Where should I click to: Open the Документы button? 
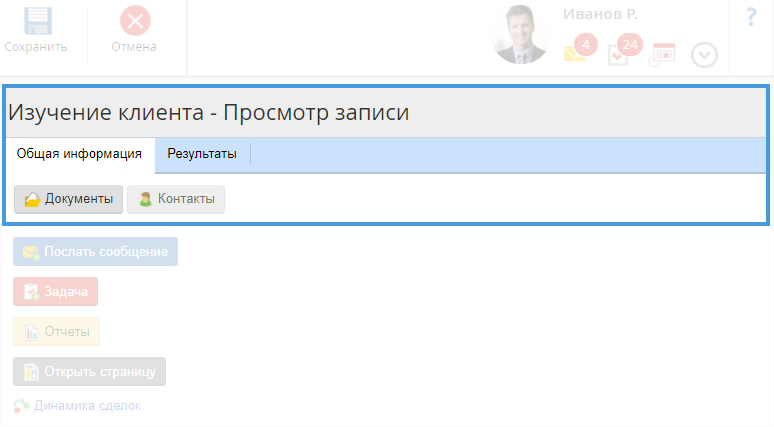click(x=68, y=199)
